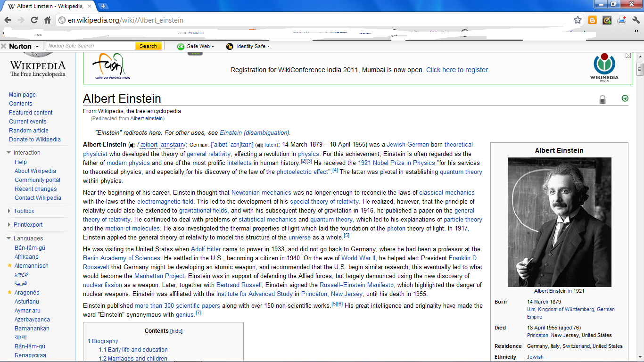Click the padlock semi-protection icon on the article
The image size is (644, 362).
tap(602, 99)
